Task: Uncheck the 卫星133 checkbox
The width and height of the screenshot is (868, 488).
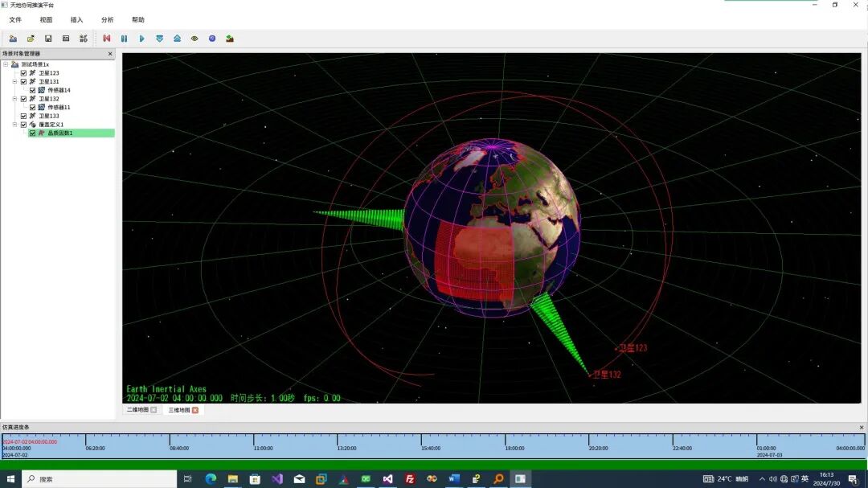Action: tap(24, 116)
